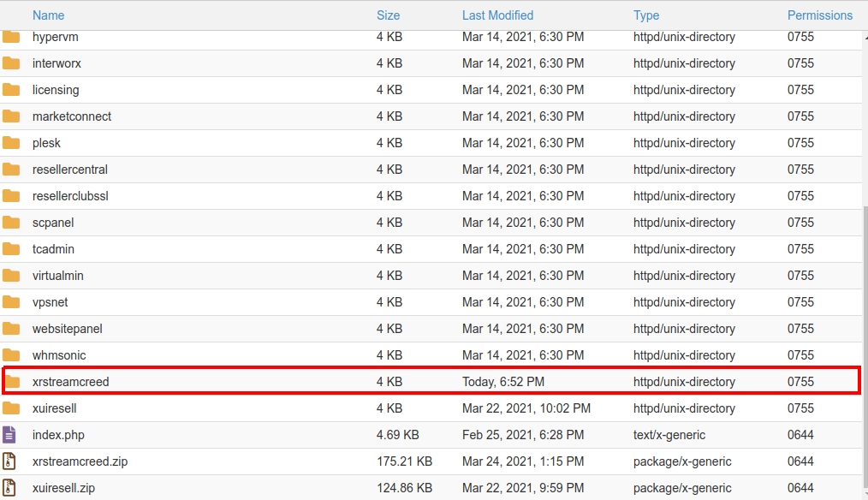Select the interworx folder name

[57, 63]
